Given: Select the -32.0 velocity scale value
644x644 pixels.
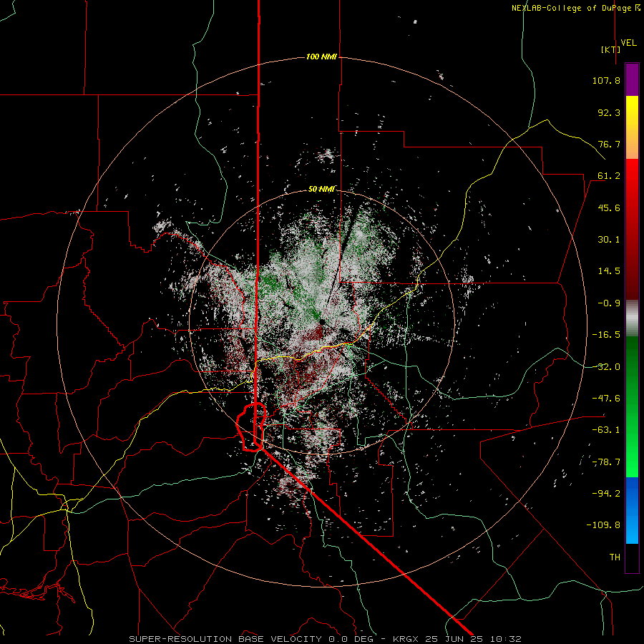Looking at the screenshot, I should [606, 367].
